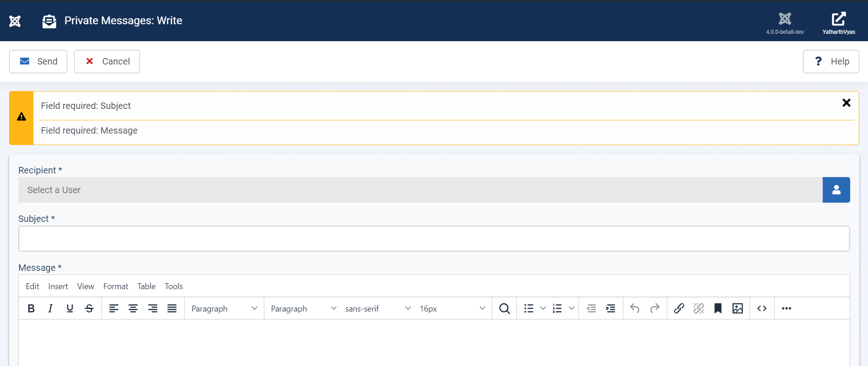
Task: Align text right
Action: click(153, 308)
